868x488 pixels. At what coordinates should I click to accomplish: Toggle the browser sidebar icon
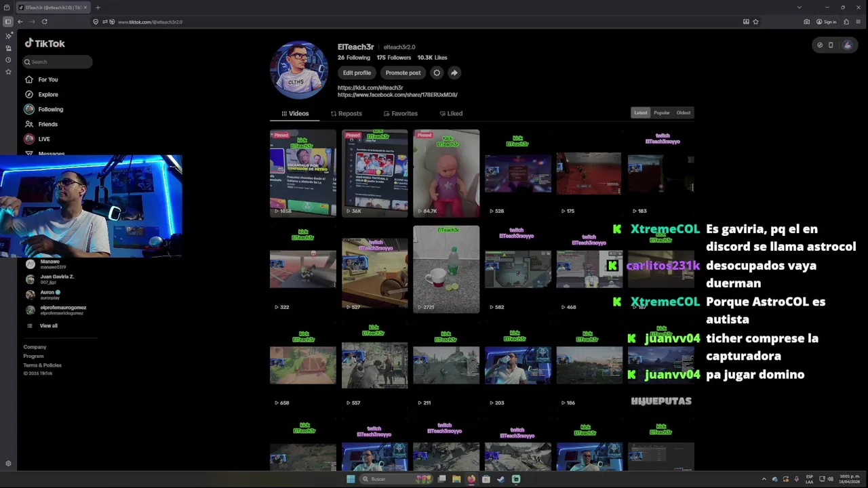(8, 22)
